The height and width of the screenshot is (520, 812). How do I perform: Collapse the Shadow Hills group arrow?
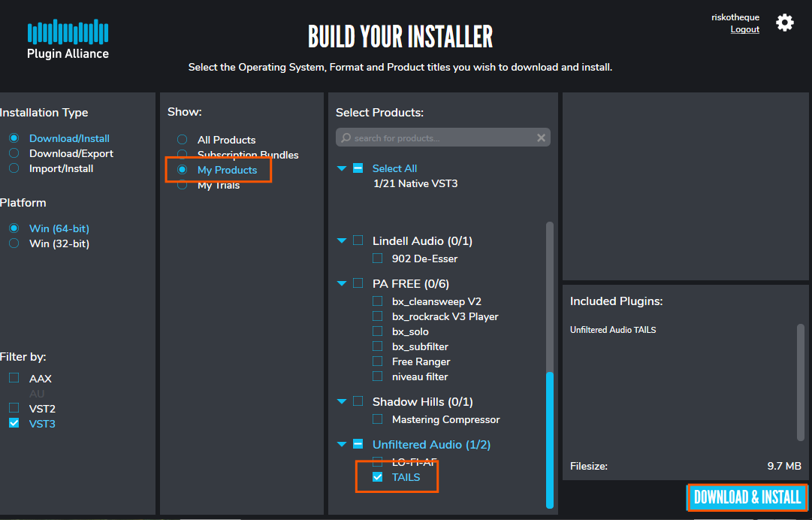coord(342,402)
